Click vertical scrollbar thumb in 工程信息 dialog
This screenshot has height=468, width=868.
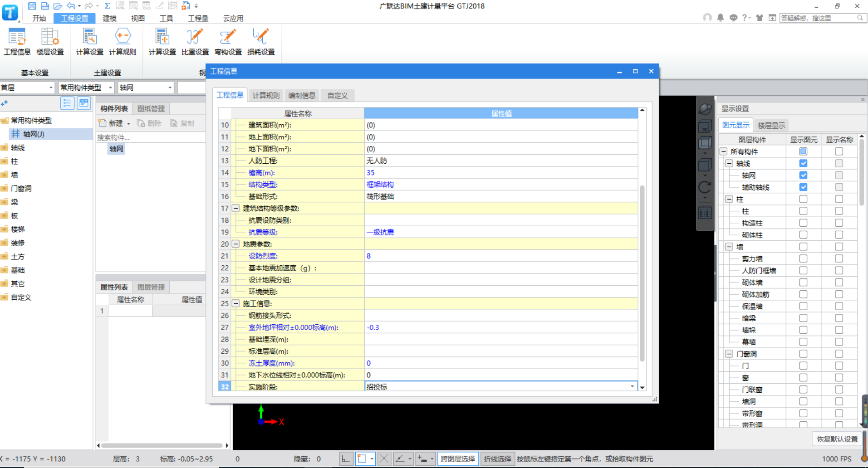click(642, 273)
